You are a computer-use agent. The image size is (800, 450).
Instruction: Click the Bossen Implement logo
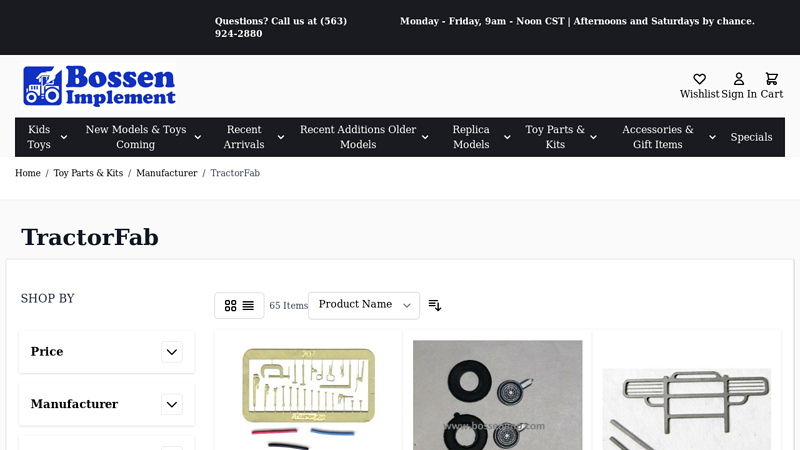coord(100,86)
